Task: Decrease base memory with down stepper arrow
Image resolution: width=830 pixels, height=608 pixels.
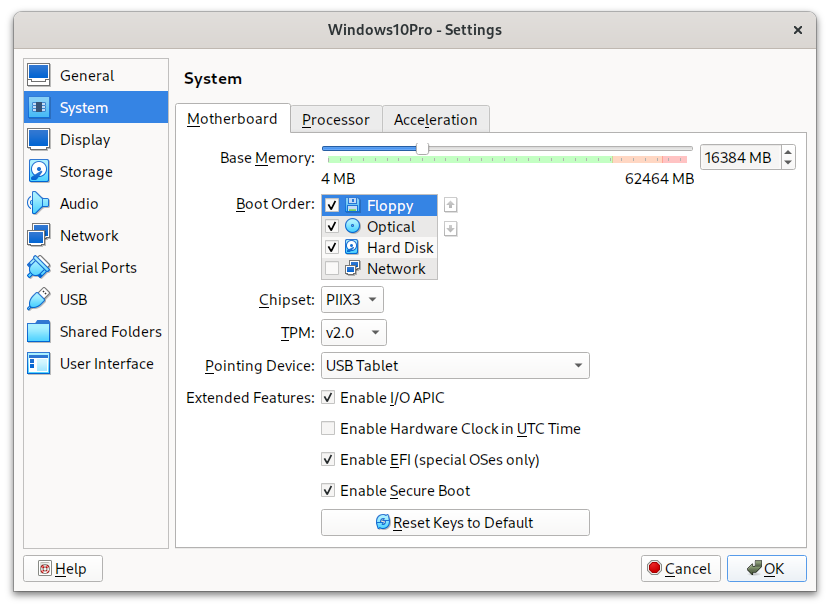Action: (x=788, y=163)
